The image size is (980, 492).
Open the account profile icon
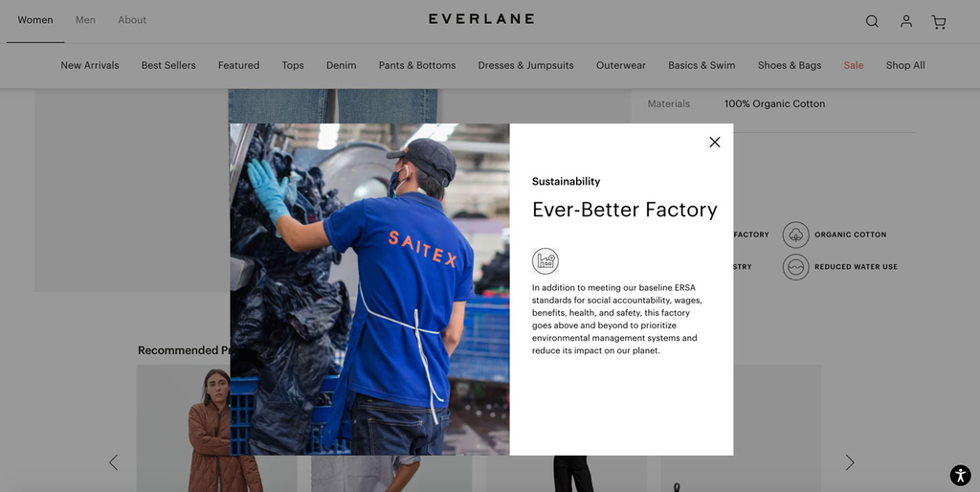[905, 21]
